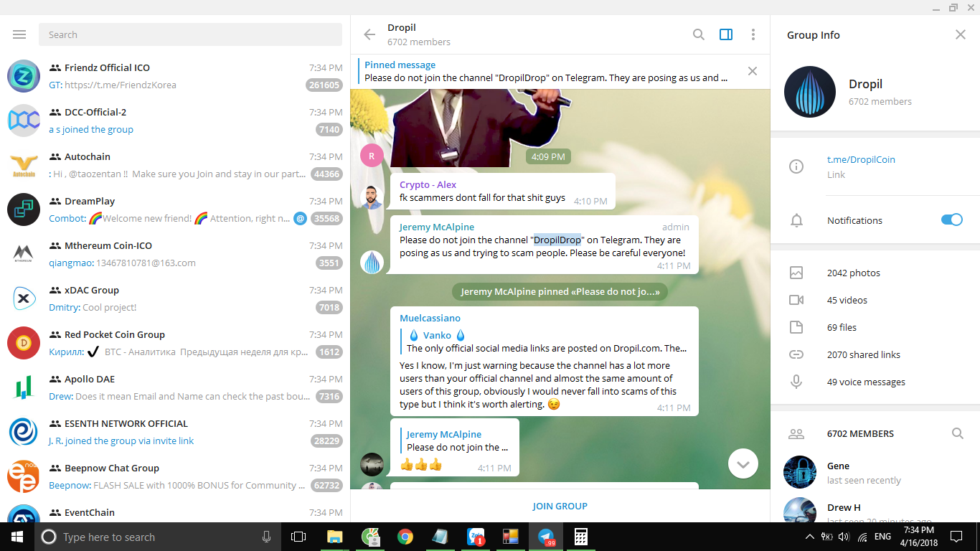Click the video camera icon

[x=796, y=300]
